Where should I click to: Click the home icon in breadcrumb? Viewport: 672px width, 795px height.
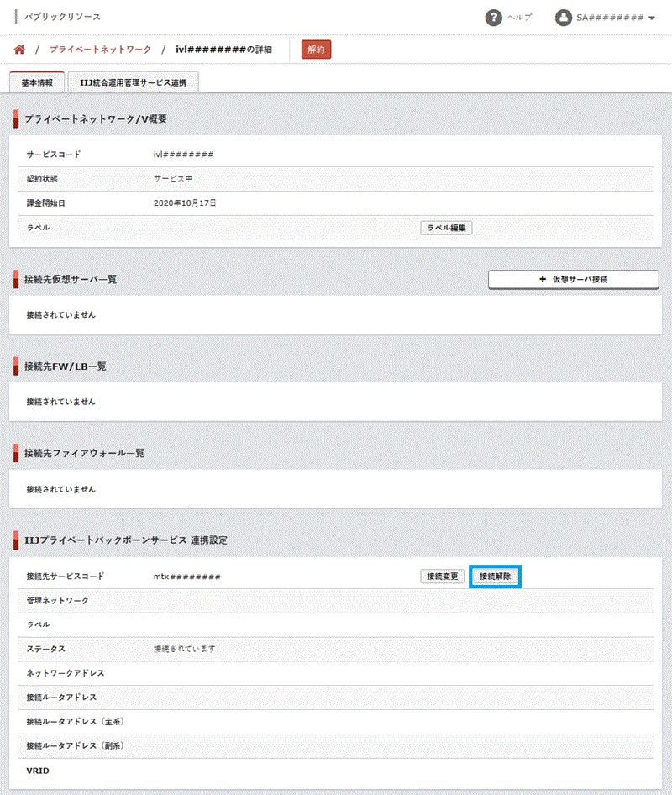[19, 50]
